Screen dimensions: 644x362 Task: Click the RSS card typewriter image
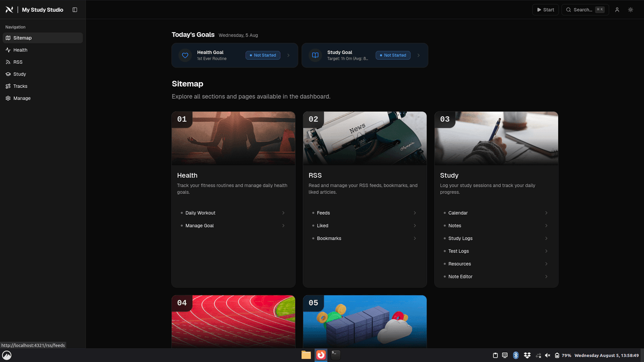pos(365,138)
